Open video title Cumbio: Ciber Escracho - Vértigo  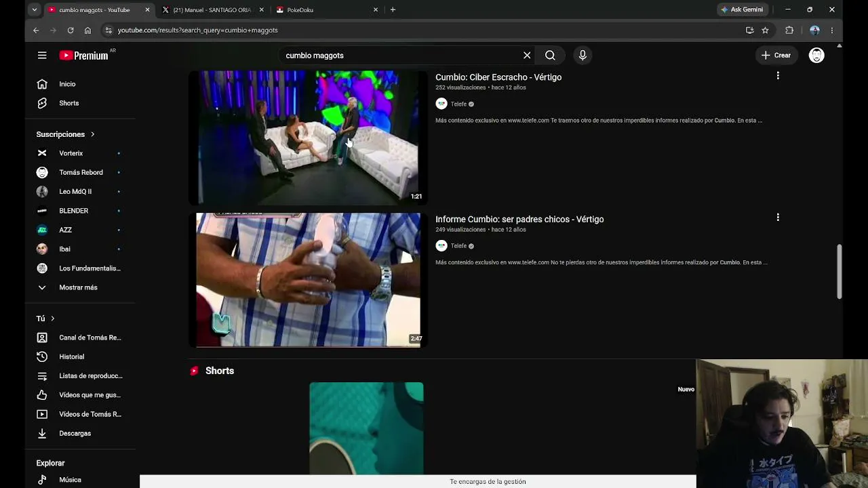coord(498,77)
